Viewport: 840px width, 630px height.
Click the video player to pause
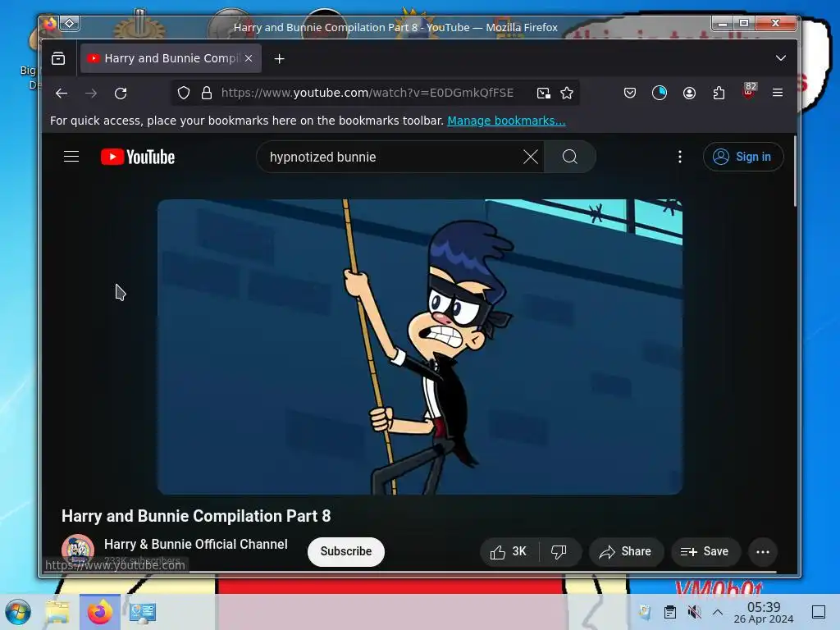coord(419,347)
